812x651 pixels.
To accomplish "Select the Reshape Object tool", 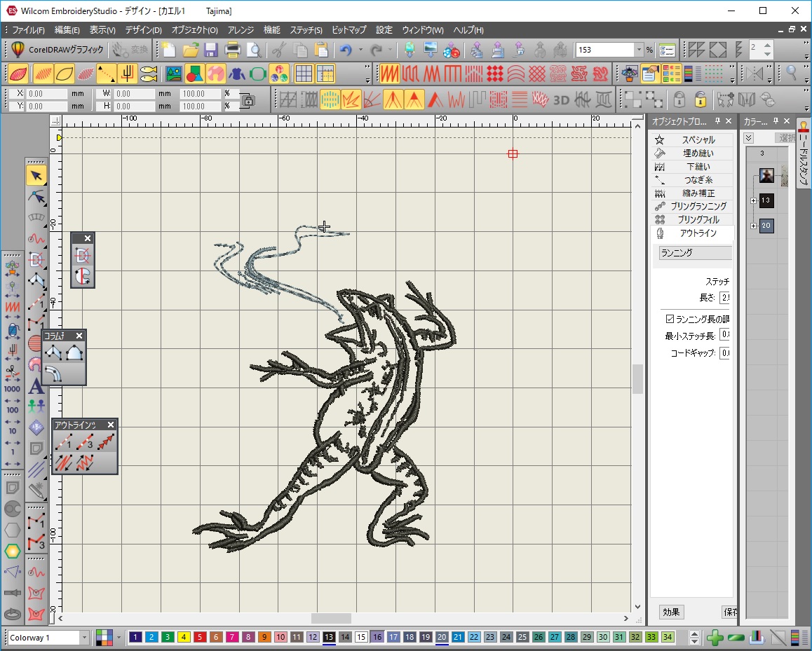I will tap(36, 197).
